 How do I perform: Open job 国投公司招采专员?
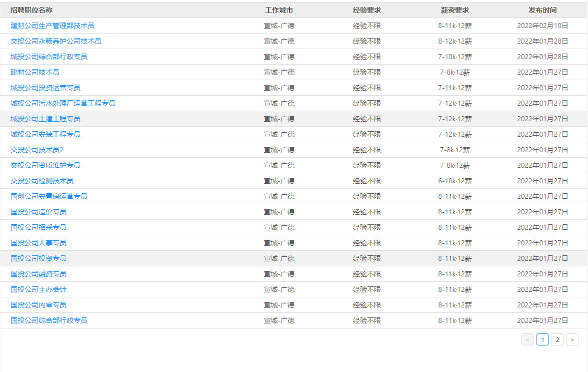coord(38,227)
